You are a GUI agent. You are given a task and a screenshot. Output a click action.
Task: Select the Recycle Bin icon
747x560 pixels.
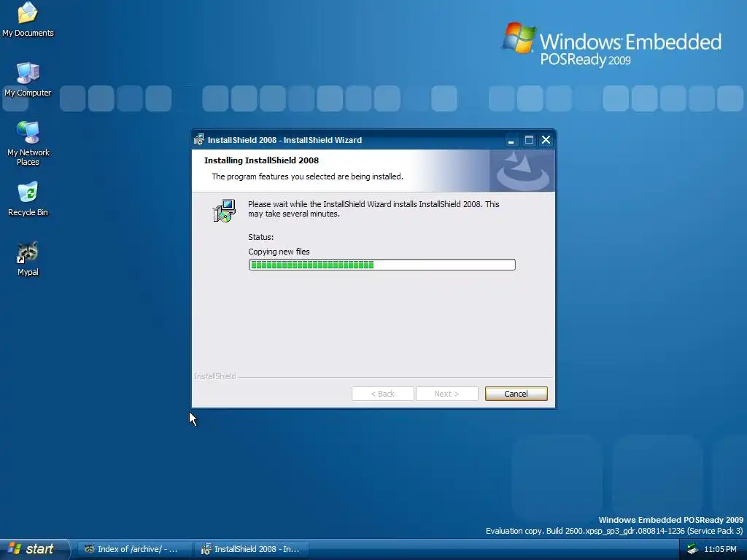pos(28,199)
